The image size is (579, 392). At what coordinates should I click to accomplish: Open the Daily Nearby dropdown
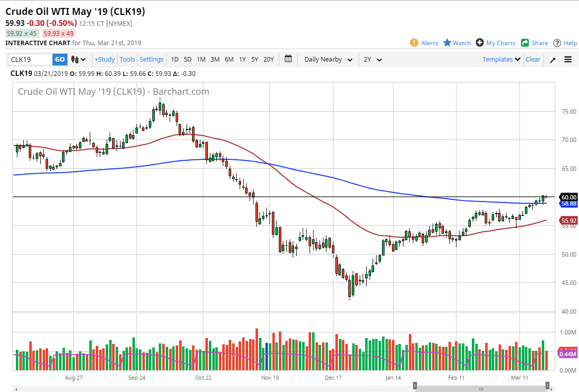[327, 59]
